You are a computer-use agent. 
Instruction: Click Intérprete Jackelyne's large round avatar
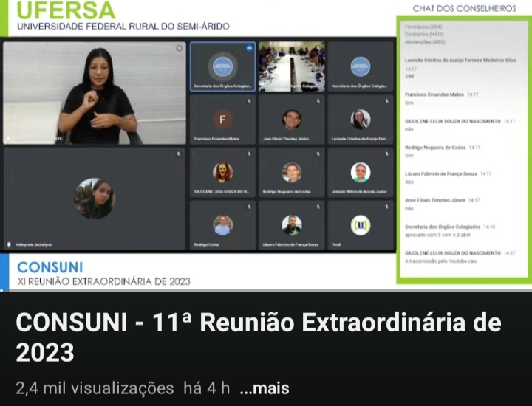pyautogui.click(x=95, y=199)
